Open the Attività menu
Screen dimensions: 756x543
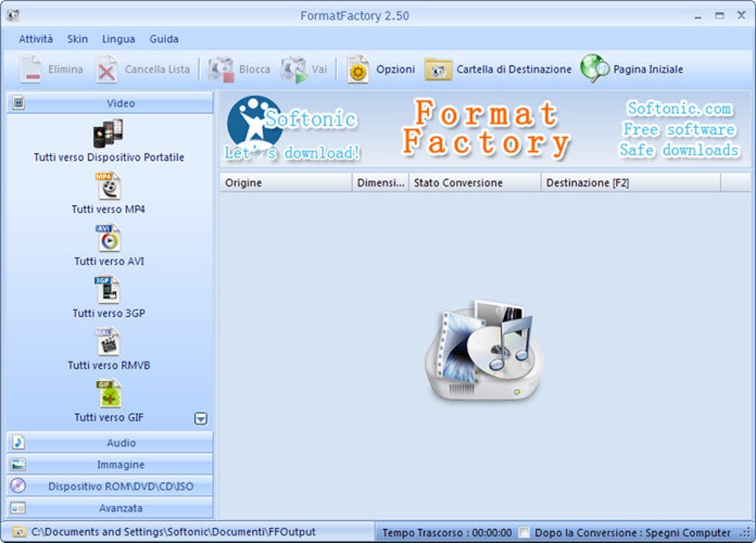coord(36,39)
